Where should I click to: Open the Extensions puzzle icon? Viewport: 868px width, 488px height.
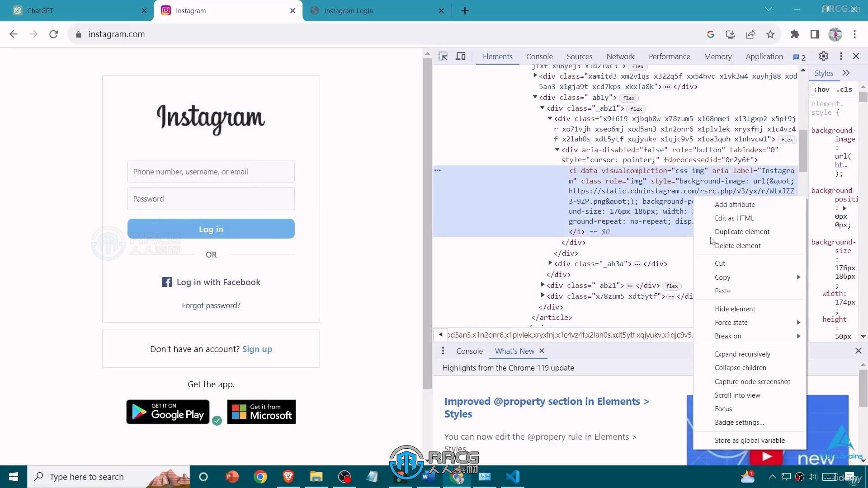(795, 34)
